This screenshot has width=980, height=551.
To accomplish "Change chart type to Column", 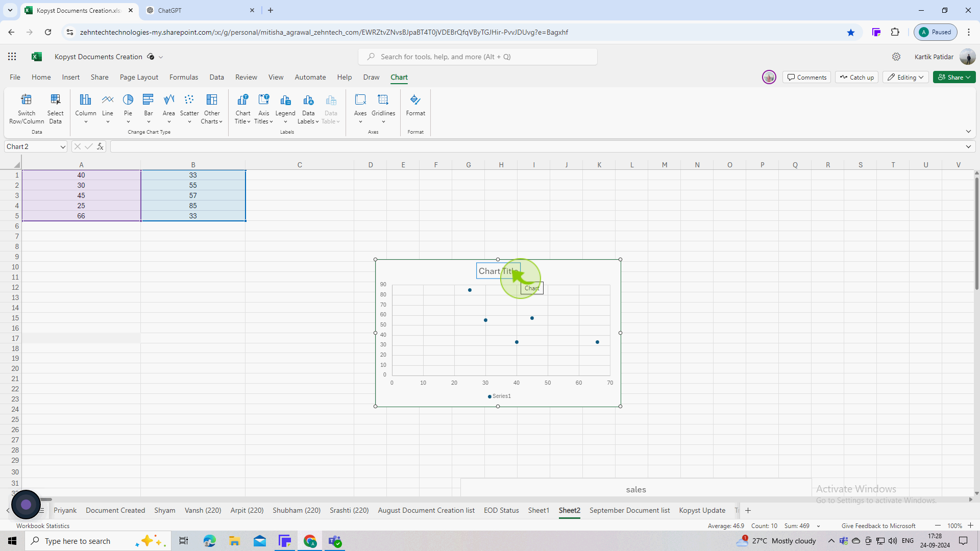I will 86,109.
